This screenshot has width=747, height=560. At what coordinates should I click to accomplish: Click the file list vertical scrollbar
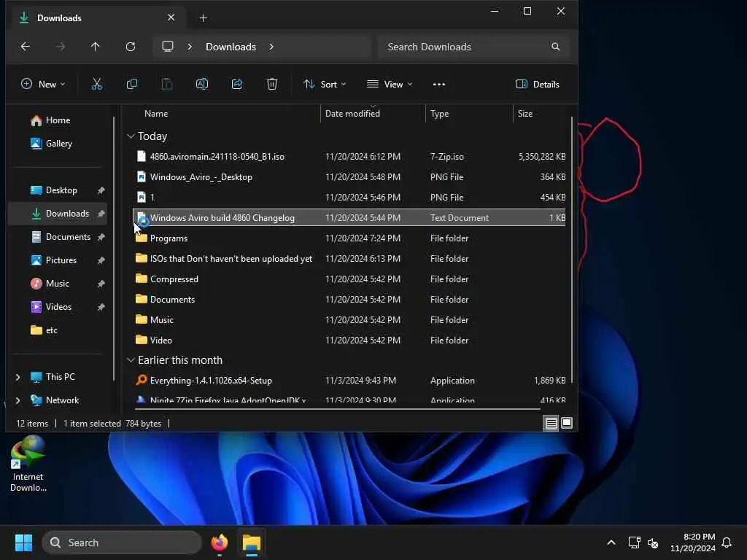pyautogui.click(x=572, y=249)
